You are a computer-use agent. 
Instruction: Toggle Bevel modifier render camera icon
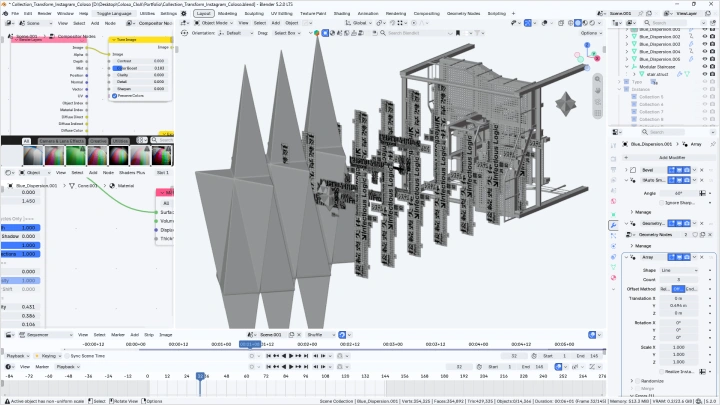[x=687, y=170]
